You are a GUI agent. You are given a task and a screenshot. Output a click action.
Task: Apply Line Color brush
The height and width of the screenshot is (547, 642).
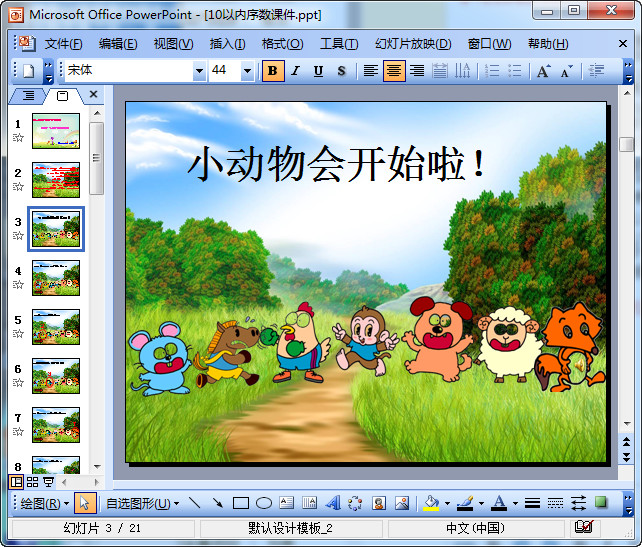466,503
